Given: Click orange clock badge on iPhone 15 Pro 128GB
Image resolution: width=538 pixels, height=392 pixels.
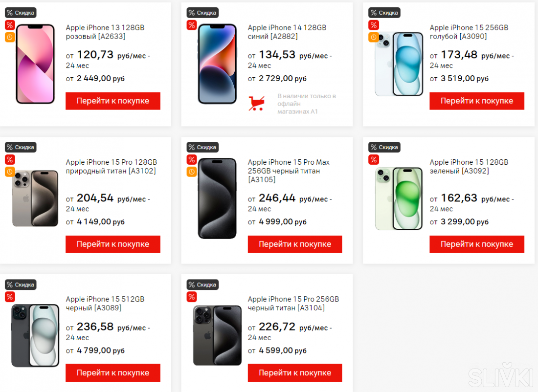Looking at the screenshot, I should (10, 172).
